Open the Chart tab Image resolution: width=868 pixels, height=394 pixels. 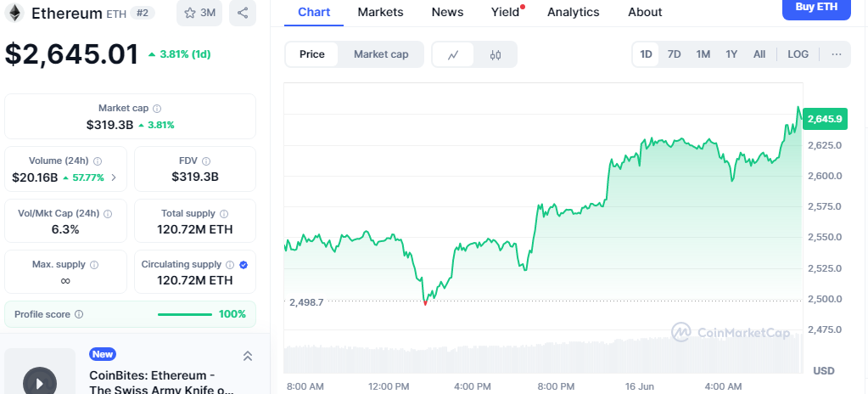pos(314,12)
